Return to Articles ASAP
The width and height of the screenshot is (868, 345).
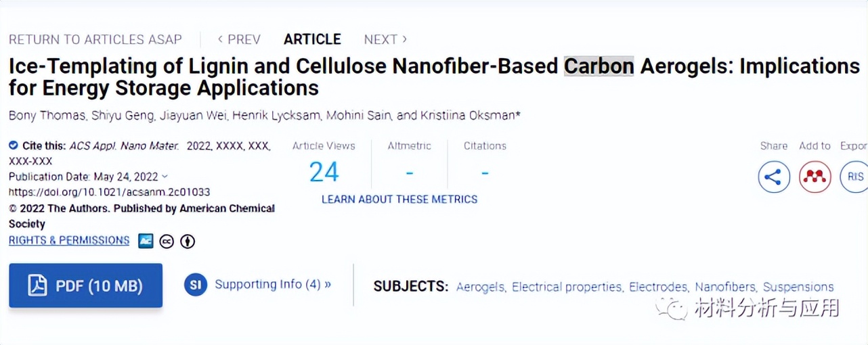pyautogui.click(x=95, y=39)
